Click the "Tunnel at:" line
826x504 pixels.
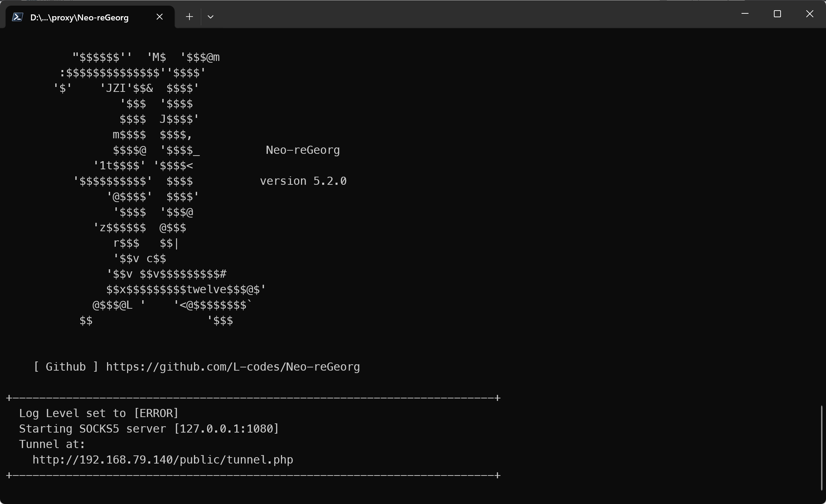52,445
